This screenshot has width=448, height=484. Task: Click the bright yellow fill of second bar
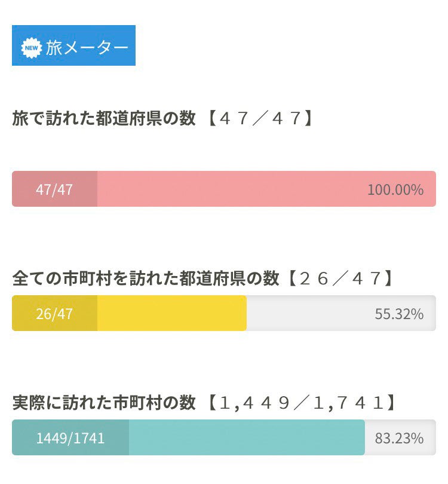(x=172, y=314)
